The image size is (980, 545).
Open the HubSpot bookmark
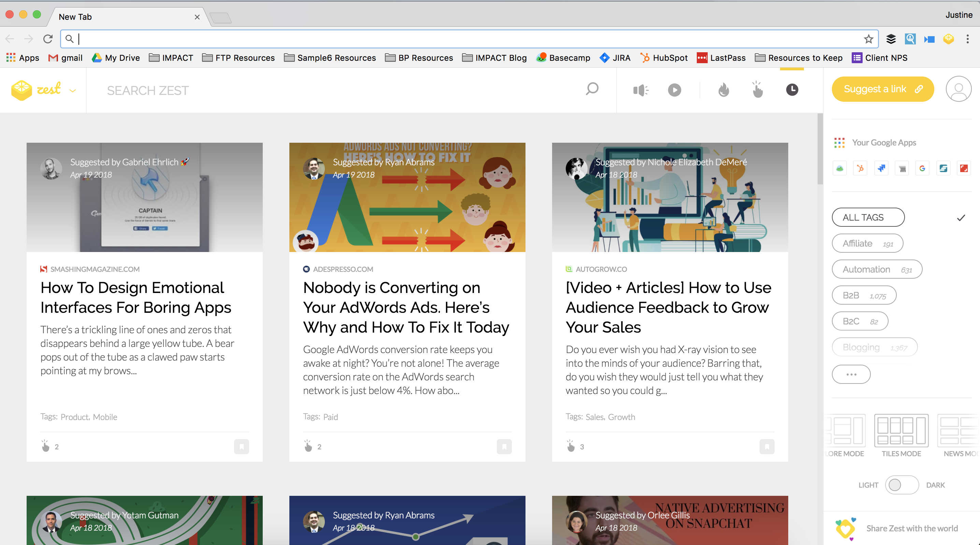(x=664, y=58)
